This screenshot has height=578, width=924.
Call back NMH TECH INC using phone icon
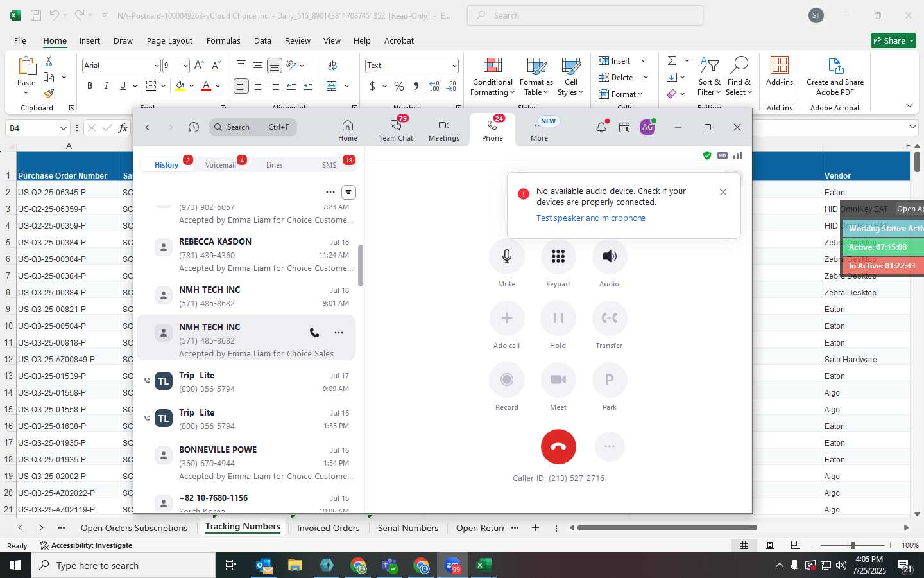tap(314, 333)
